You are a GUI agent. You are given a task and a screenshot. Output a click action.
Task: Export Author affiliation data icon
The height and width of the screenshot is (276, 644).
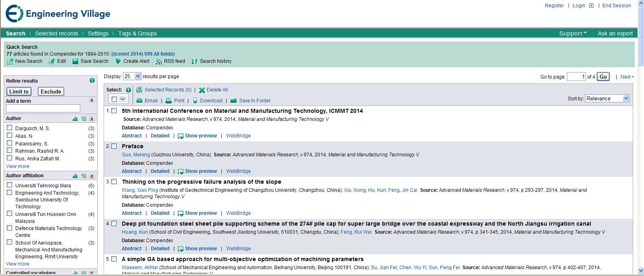tap(84, 176)
